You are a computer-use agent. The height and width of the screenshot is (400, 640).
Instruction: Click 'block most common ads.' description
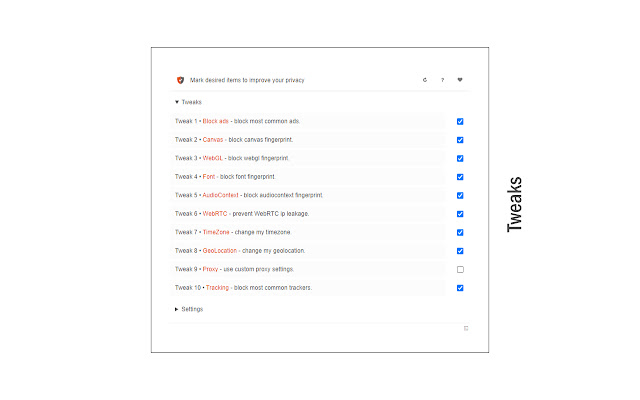pos(267,121)
